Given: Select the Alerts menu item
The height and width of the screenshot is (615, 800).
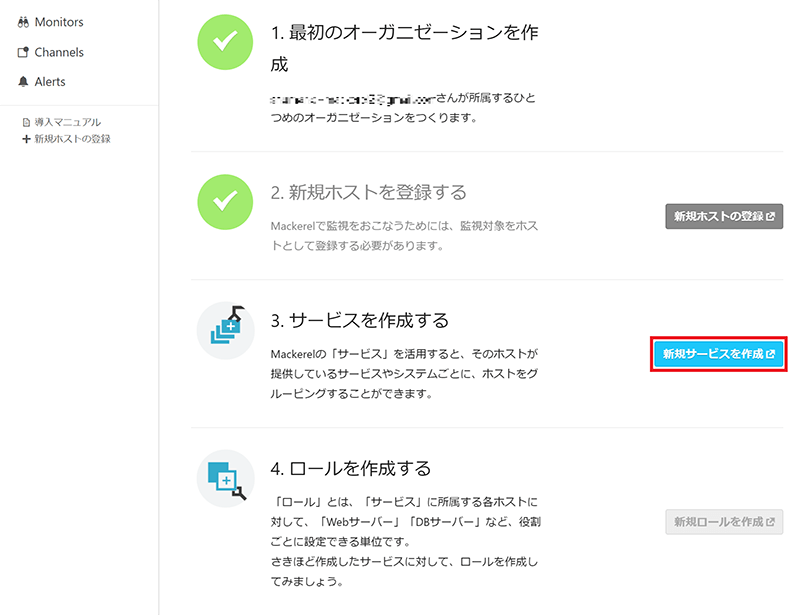Looking at the screenshot, I should coord(50,82).
